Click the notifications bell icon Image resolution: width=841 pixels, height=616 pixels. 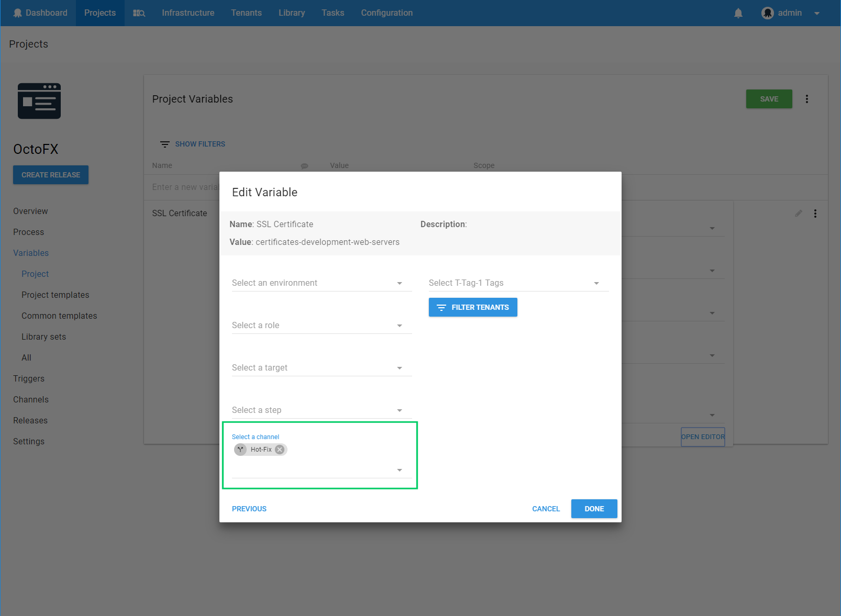(738, 13)
